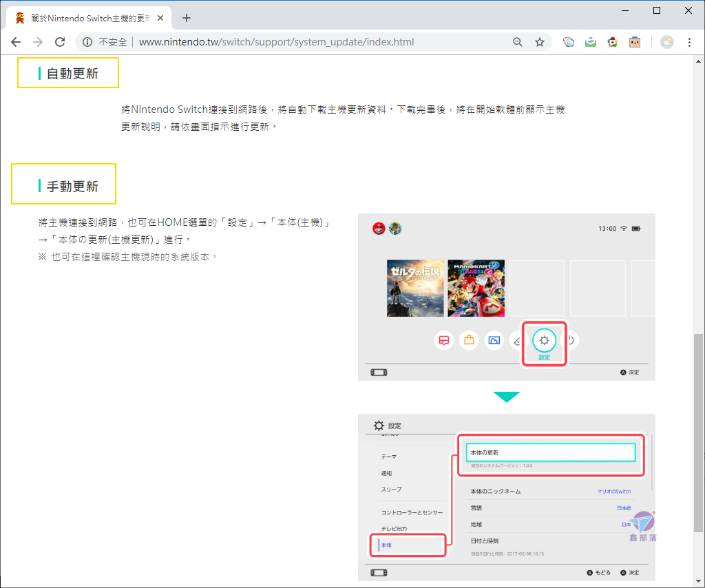Image resolution: width=705 pixels, height=588 pixels.
Task: Open the orange box-face browser extension
Action: tap(634, 42)
